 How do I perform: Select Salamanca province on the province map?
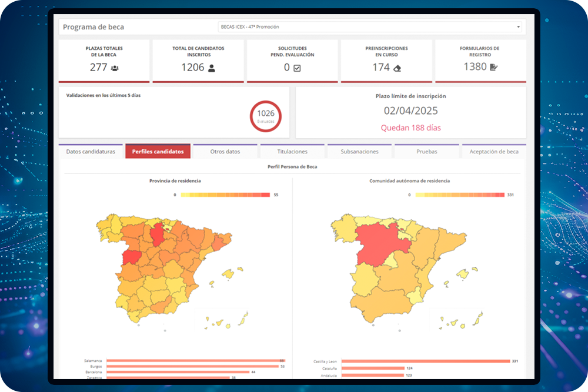tap(131, 257)
